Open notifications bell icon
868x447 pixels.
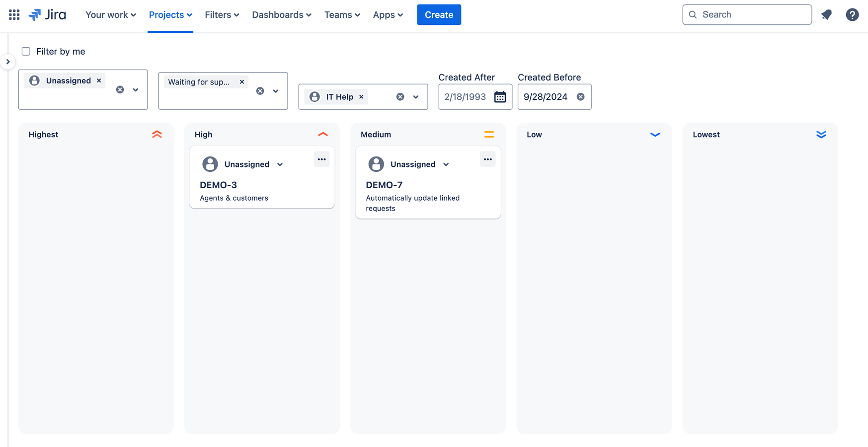click(826, 15)
